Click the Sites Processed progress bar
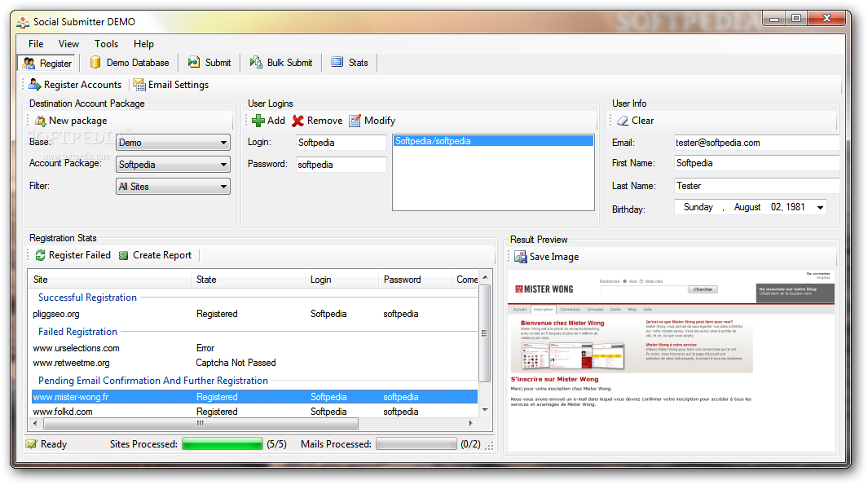This screenshot has height=485, width=868. click(x=222, y=444)
